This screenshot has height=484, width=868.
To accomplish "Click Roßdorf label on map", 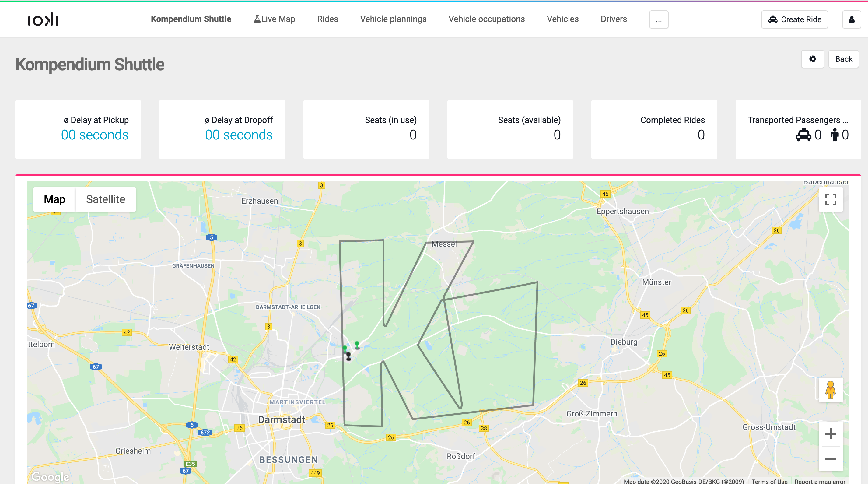I will tap(460, 456).
